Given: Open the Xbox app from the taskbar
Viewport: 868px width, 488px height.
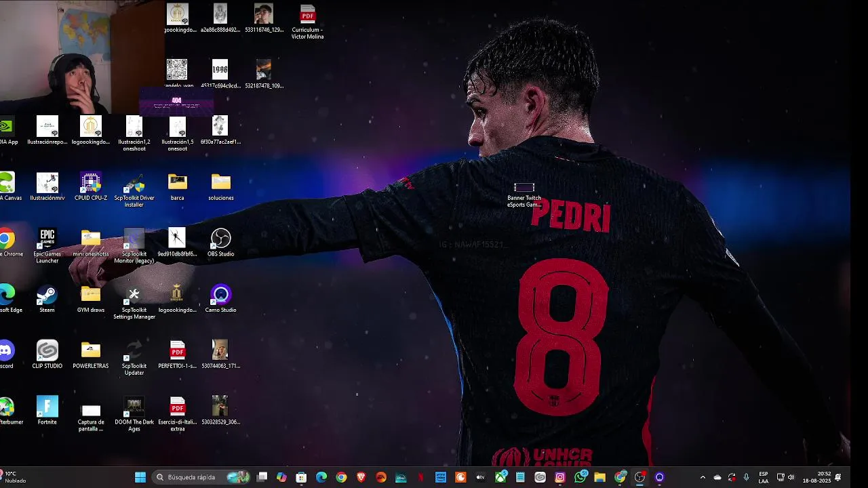Looking at the screenshot, I should click(x=500, y=477).
